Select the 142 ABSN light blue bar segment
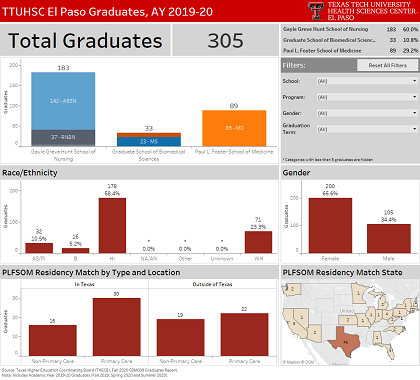This screenshot has height=380, width=420. (x=63, y=101)
